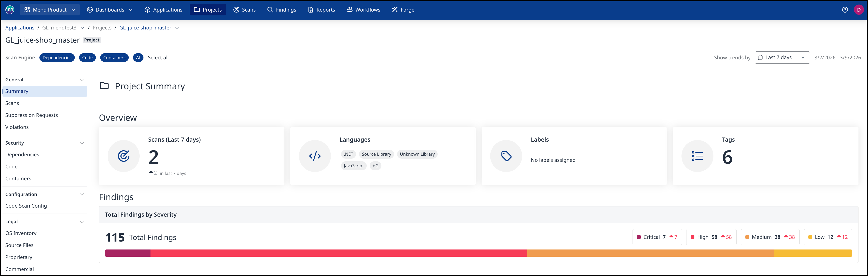Click the '115' total findings number
The height and width of the screenshot is (276, 868).
click(115, 237)
